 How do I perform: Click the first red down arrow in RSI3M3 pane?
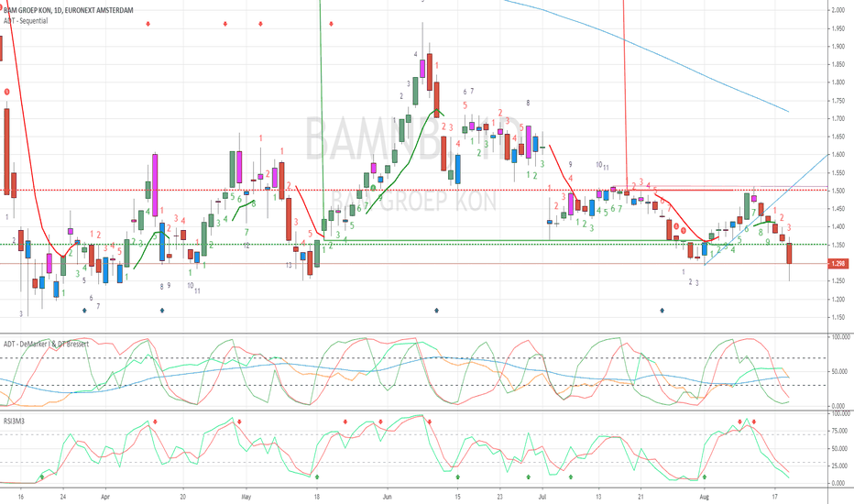(x=155, y=422)
